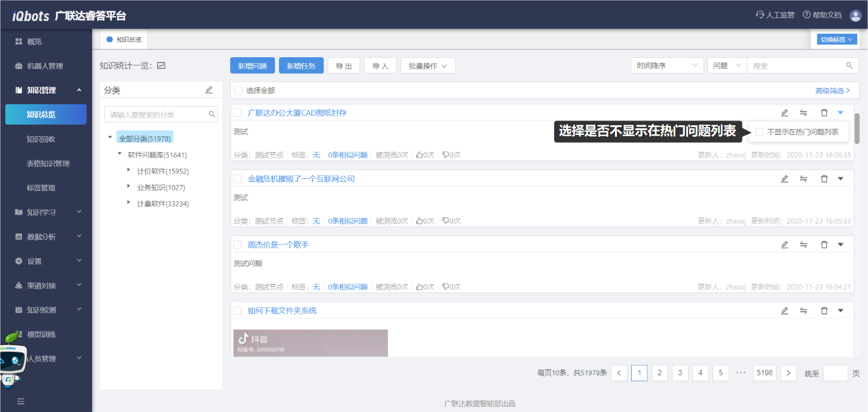Screen dimensions: 868x412
Task: Open the 时间降序 sort dropdown
Action: pyautogui.click(x=667, y=66)
